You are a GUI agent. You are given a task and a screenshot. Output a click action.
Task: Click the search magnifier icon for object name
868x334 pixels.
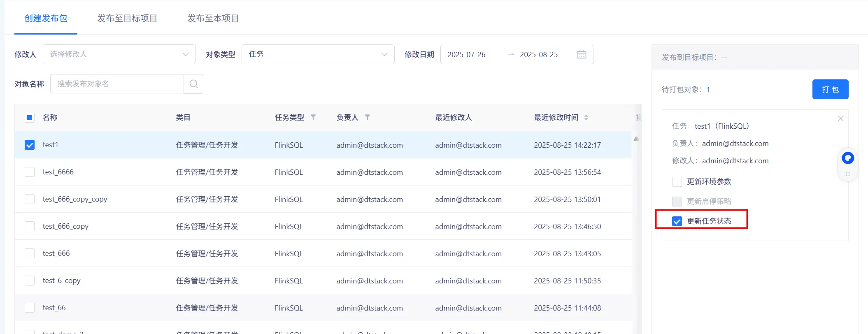click(x=193, y=84)
